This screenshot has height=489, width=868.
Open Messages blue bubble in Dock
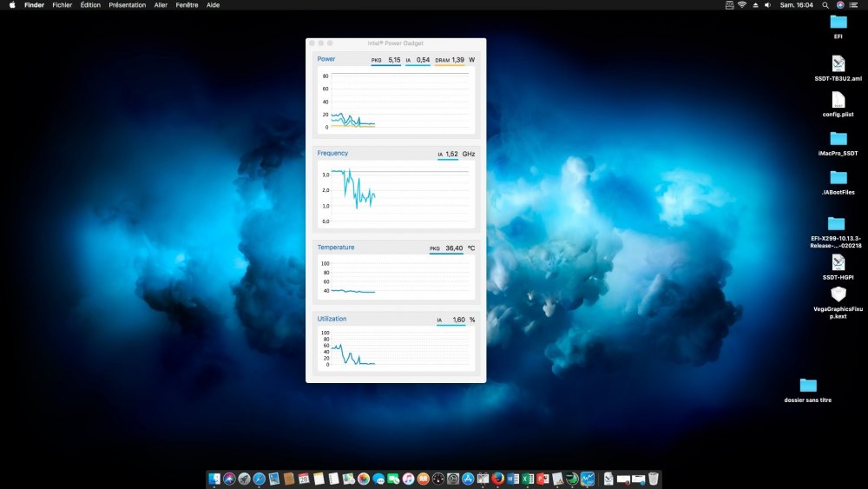pos(378,479)
